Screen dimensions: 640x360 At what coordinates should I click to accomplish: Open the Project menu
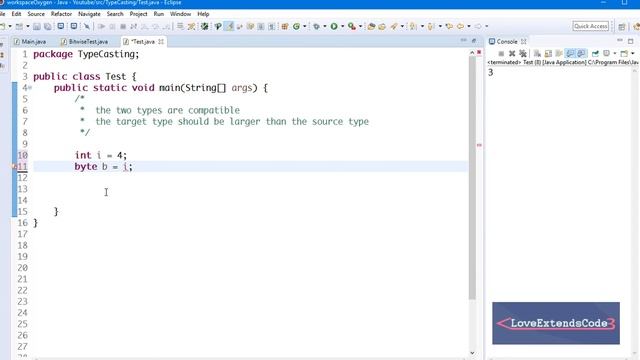138,14
